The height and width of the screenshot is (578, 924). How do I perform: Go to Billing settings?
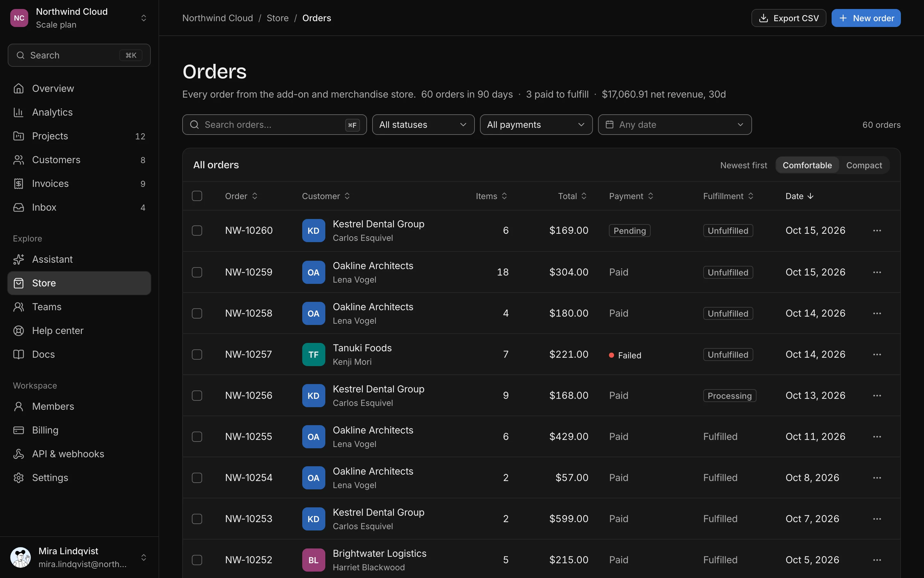click(x=79, y=430)
